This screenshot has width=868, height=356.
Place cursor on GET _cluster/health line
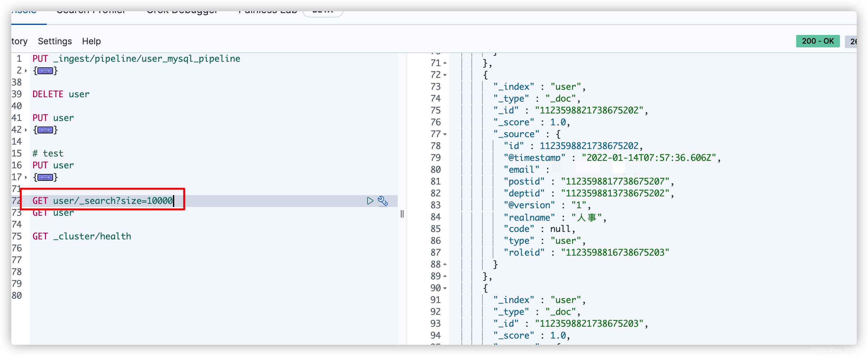[x=82, y=236]
